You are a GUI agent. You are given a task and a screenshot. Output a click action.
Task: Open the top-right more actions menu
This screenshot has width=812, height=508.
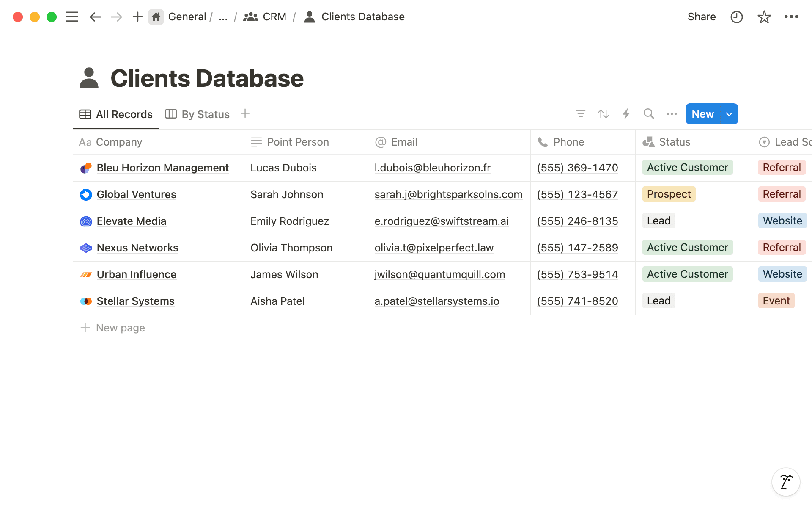click(792, 17)
